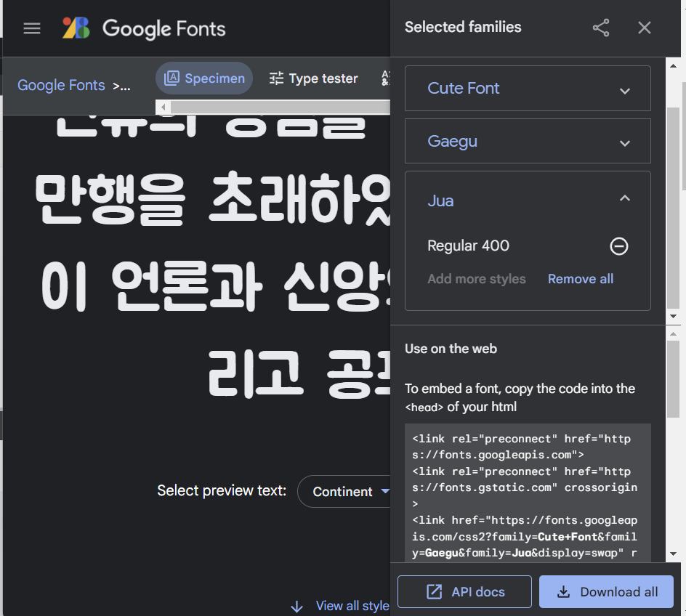
Task: Click the families list scroll-up arrow
Action: pos(673,66)
